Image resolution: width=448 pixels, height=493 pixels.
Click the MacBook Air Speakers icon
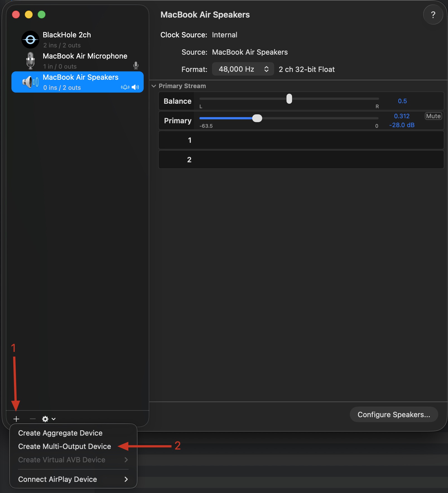[x=30, y=82]
